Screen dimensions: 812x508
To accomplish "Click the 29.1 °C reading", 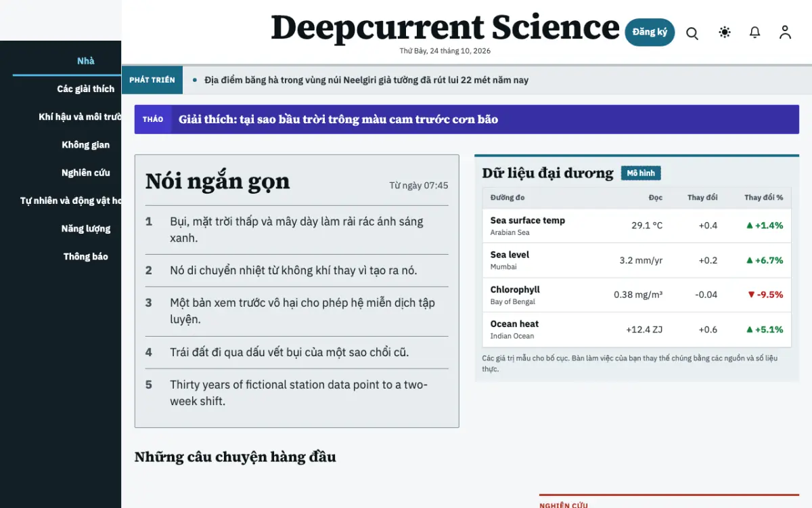I will (x=647, y=226).
